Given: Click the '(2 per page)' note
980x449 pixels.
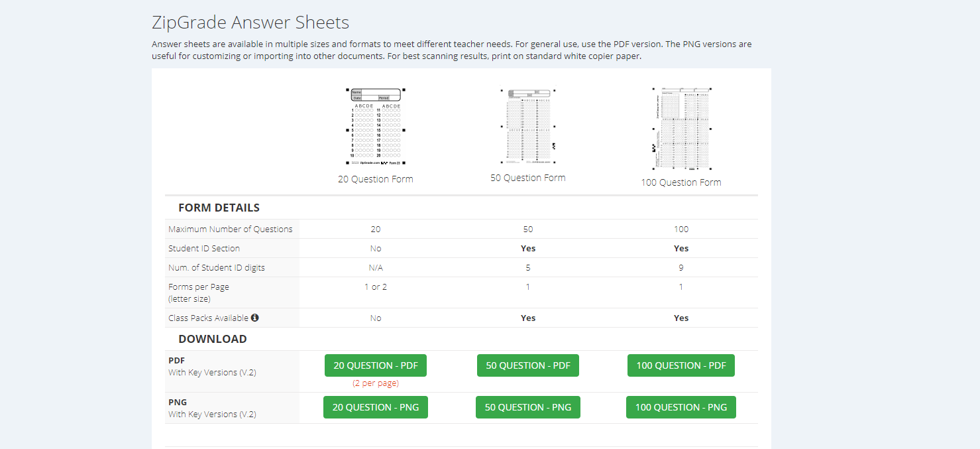Looking at the screenshot, I should [x=376, y=383].
